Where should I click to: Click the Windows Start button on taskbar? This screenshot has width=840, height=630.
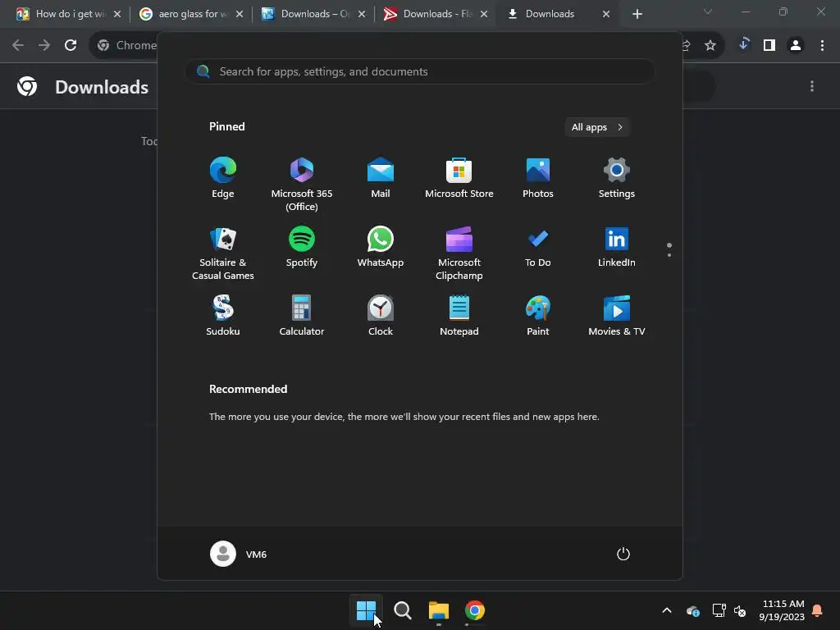point(367,610)
